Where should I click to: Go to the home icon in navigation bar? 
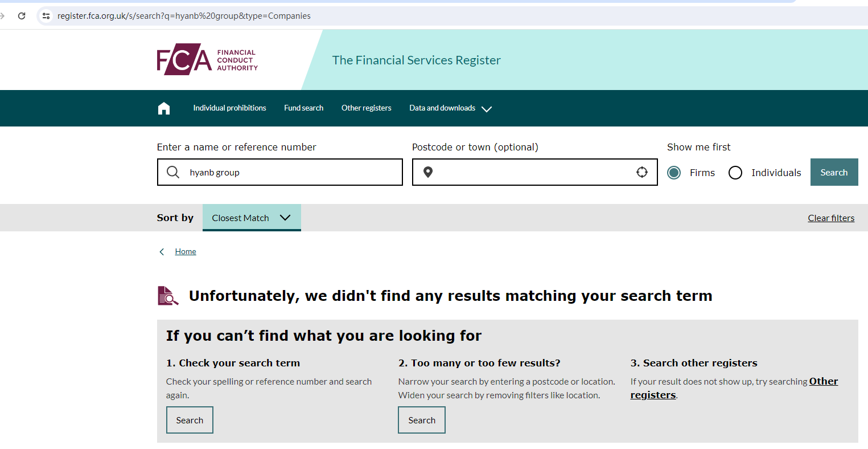click(x=164, y=108)
